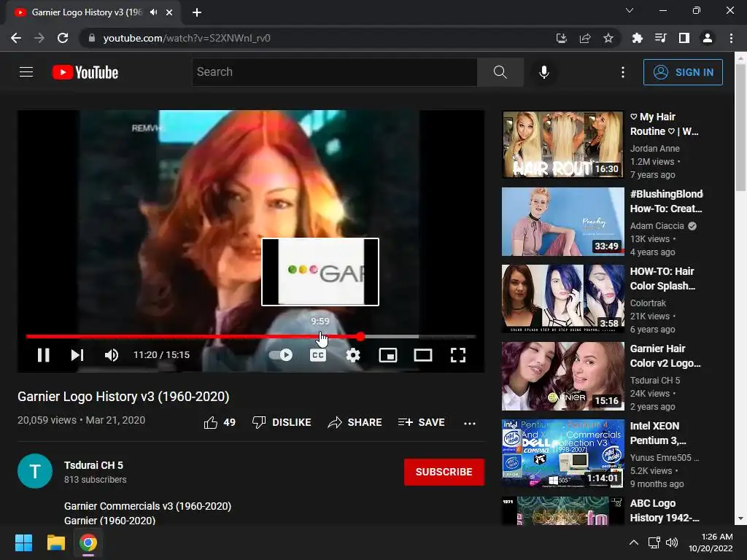Image resolution: width=747 pixels, height=560 pixels.
Task: Seek by clicking the red progress scrubber
Action: [360, 337]
